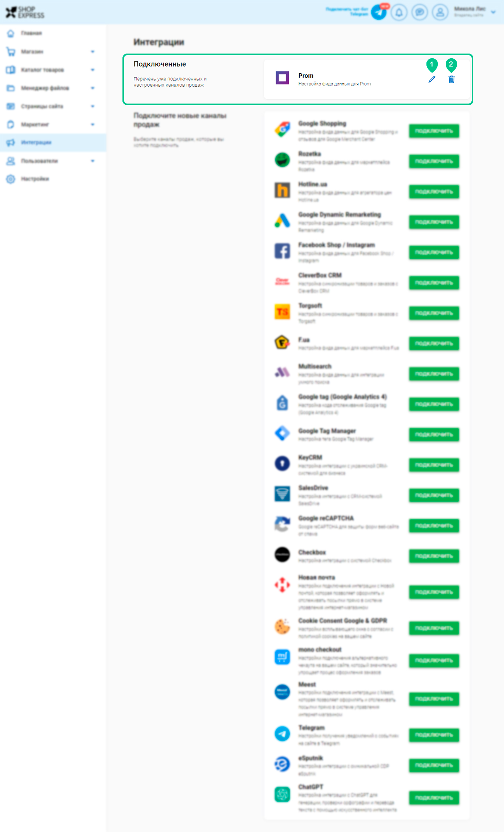Image resolution: width=504 pixels, height=832 pixels.
Task: Connect the Telegram integration
Action: coord(434,735)
